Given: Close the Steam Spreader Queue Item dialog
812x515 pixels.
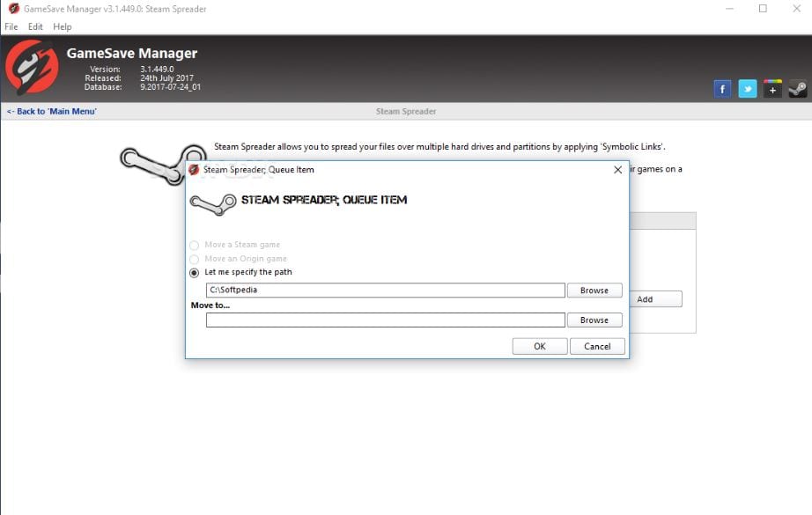Looking at the screenshot, I should 617,170.
